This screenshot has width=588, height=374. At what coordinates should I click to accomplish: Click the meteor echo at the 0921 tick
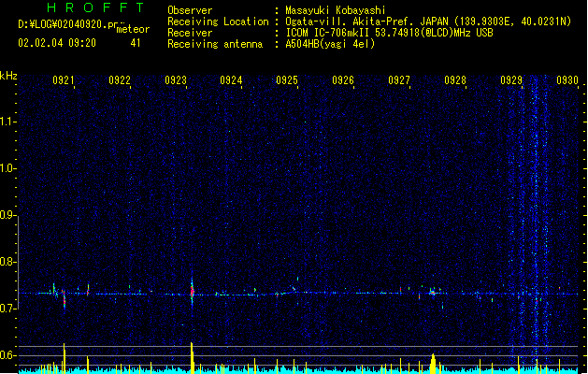click(64, 298)
